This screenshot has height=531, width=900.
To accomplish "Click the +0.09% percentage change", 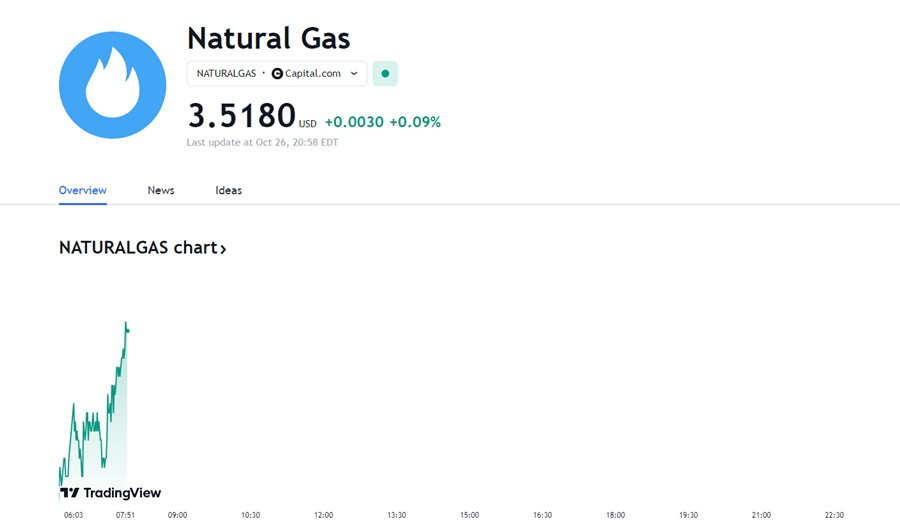I will (415, 122).
